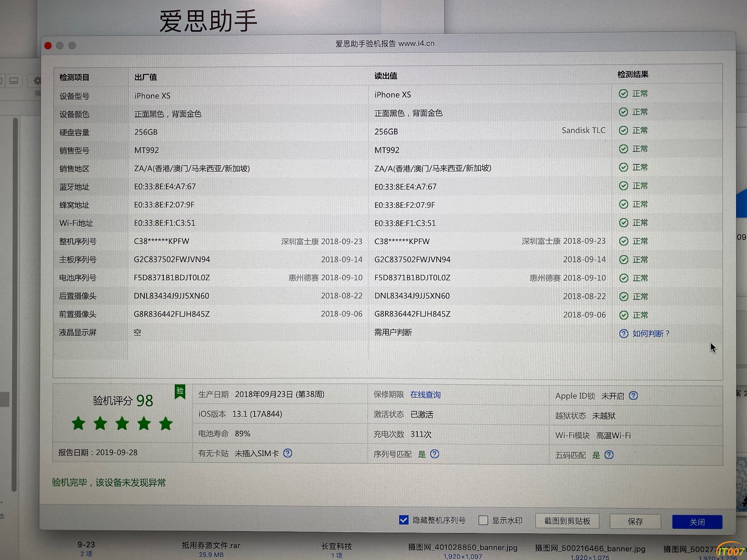Click the 验机评分 98 score
747x560 pixels.
(x=123, y=401)
